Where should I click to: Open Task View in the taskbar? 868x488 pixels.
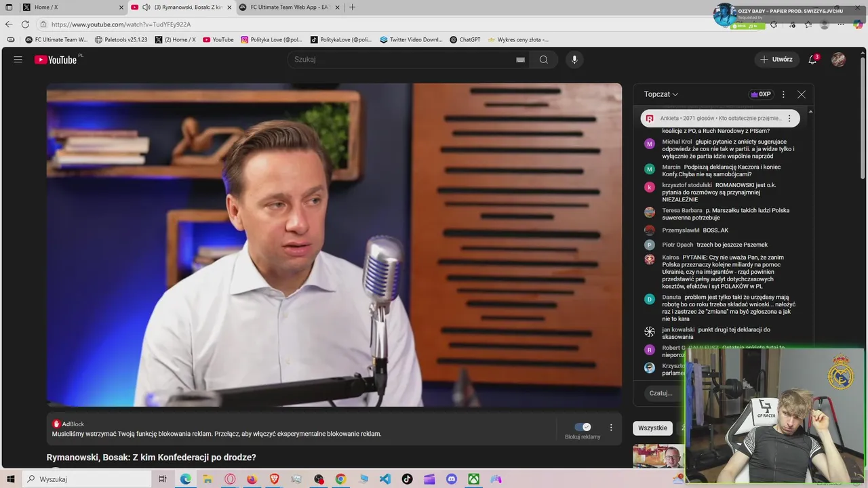[x=163, y=479]
